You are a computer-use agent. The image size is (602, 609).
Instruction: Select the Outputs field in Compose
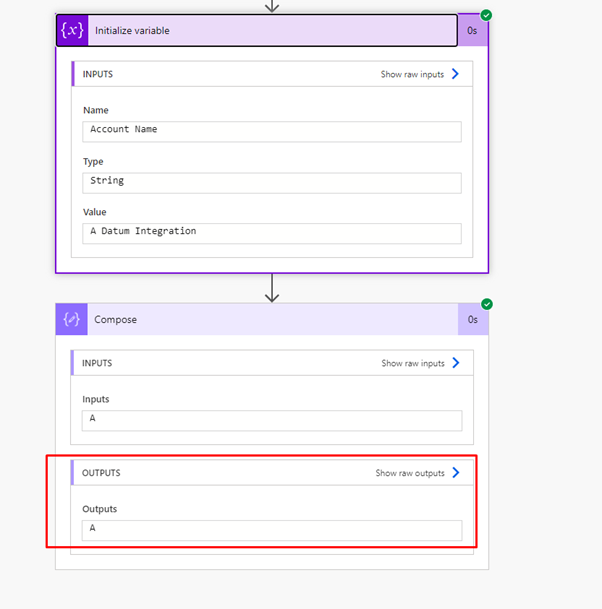pyautogui.click(x=272, y=531)
